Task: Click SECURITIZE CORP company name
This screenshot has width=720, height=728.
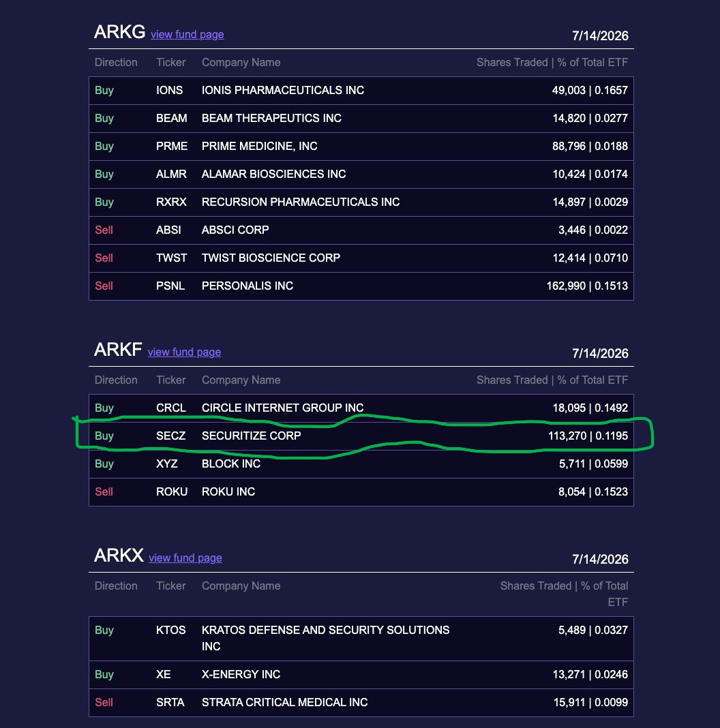Action: click(252, 436)
